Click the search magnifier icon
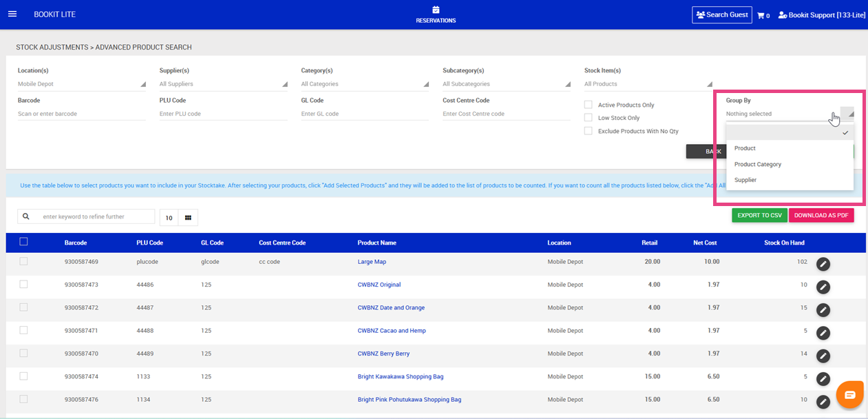This screenshot has height=419, width=868. coord(26,216)
